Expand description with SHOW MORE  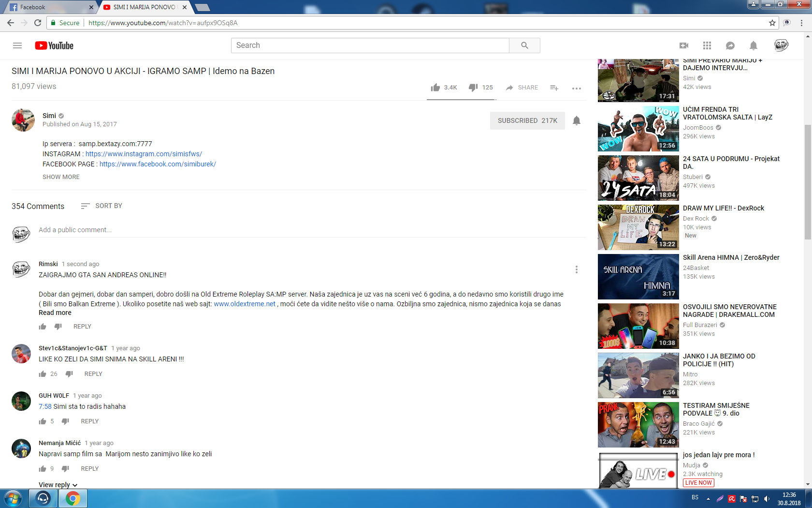click(61, 177)
